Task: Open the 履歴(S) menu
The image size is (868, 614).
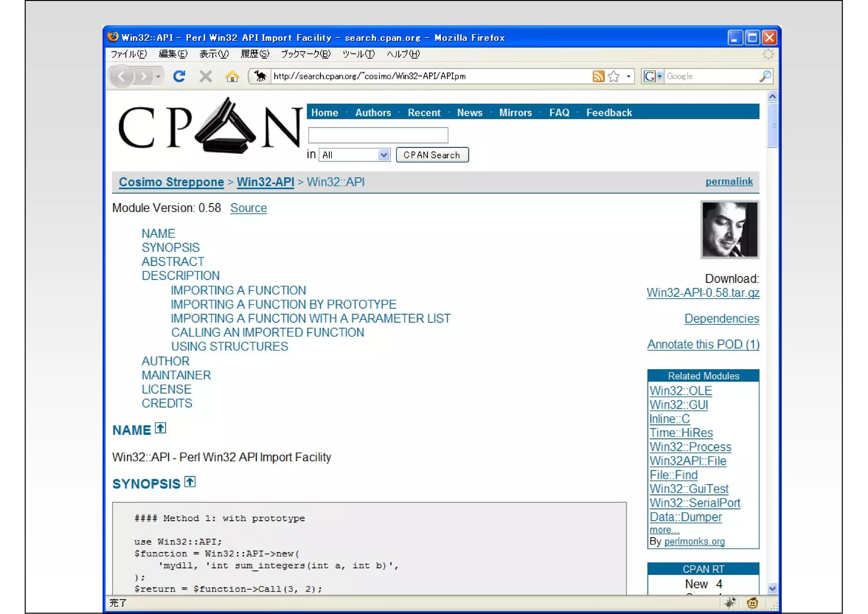Action: pos(255,54)
